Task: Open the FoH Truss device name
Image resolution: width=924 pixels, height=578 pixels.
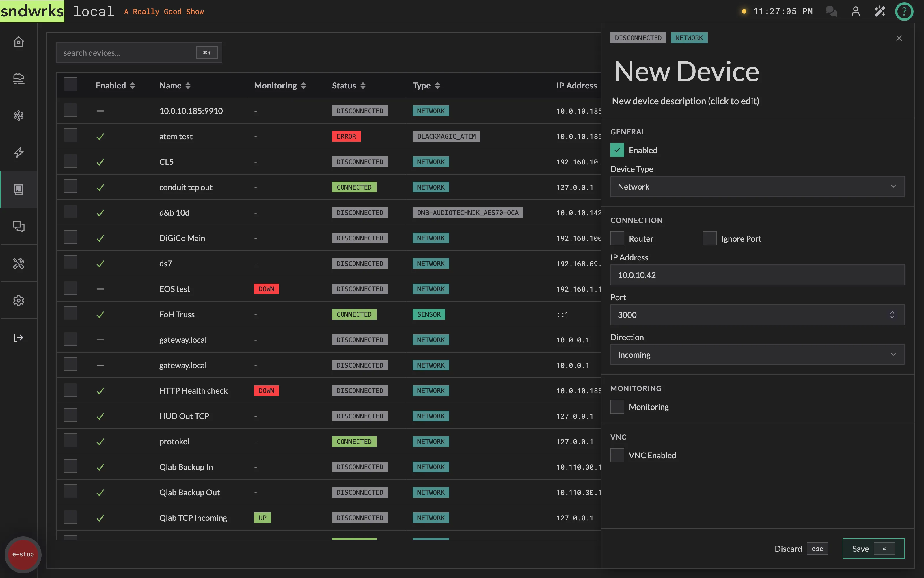Action: pyautogui.click(x=177, y=314)
